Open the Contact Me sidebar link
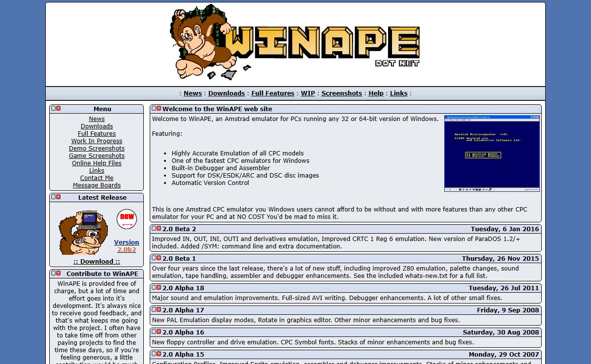Screen dimensions: 591x364 [97, 178]
